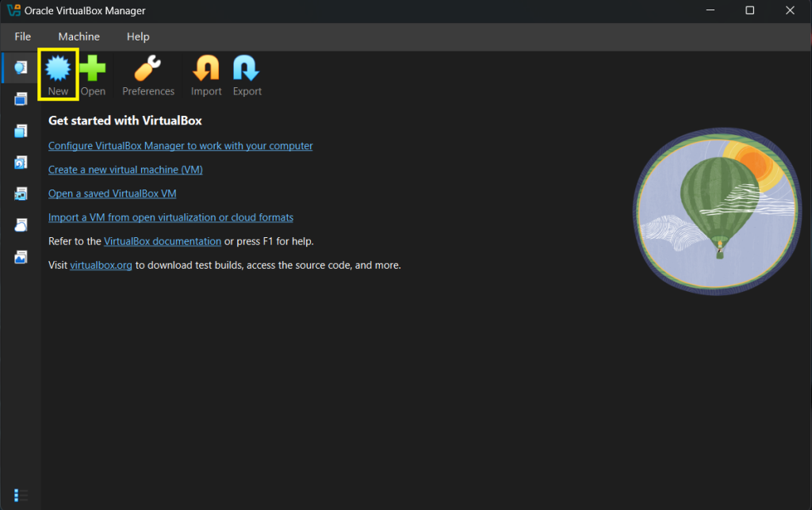Open the Activities overview sidebar icon
Image resolution: width=812 pixels, height=510 pixels.
(20, 257)
